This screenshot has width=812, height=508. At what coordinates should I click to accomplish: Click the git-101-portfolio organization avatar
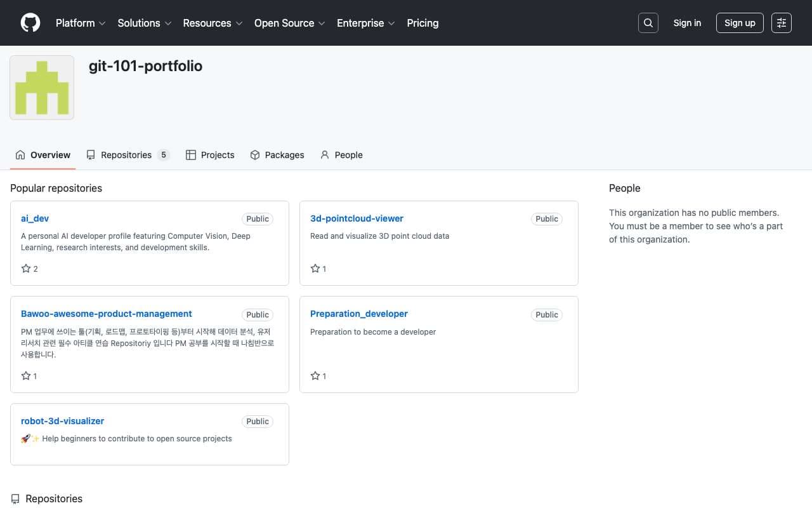tap(42, 88)
